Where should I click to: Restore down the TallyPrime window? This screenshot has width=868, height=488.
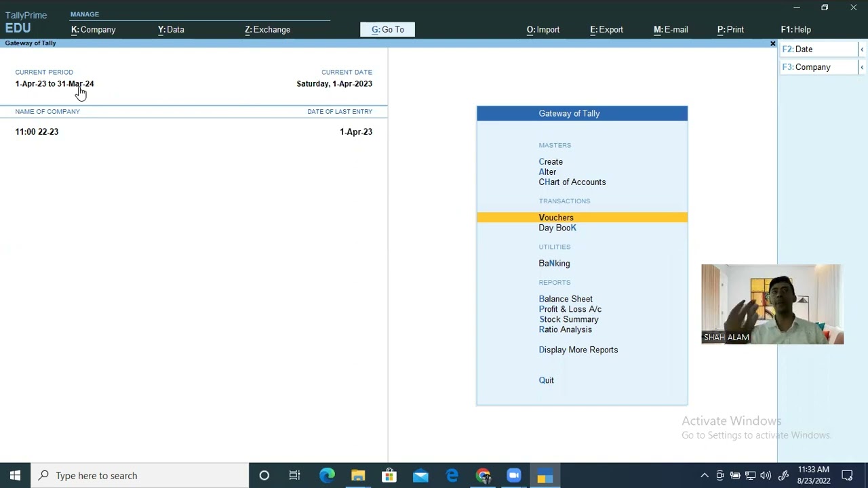pos(825,7)
